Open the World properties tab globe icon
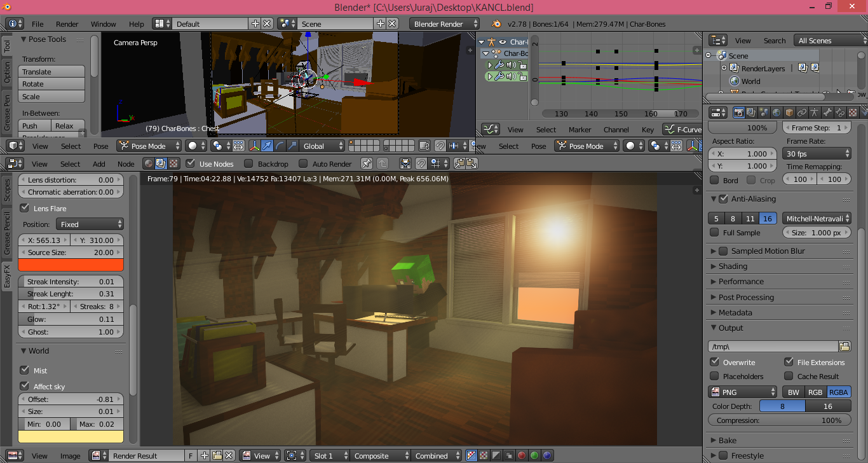 [776, 113]
